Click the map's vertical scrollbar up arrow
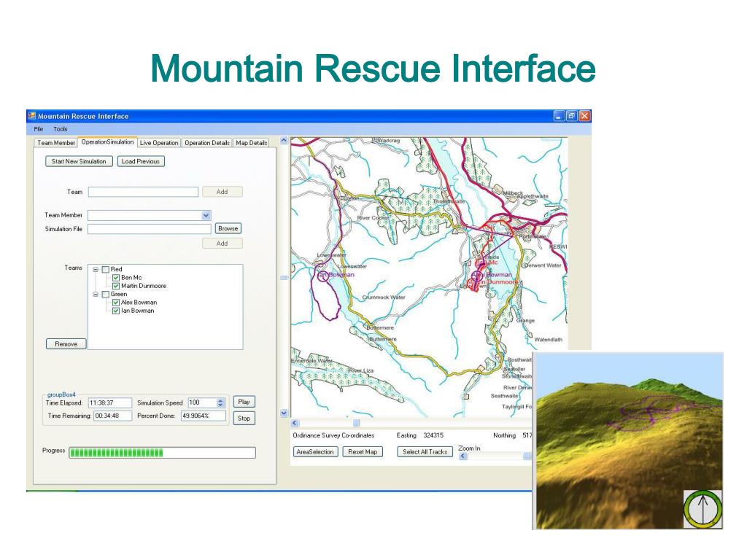747x560 pixels. 284,141
